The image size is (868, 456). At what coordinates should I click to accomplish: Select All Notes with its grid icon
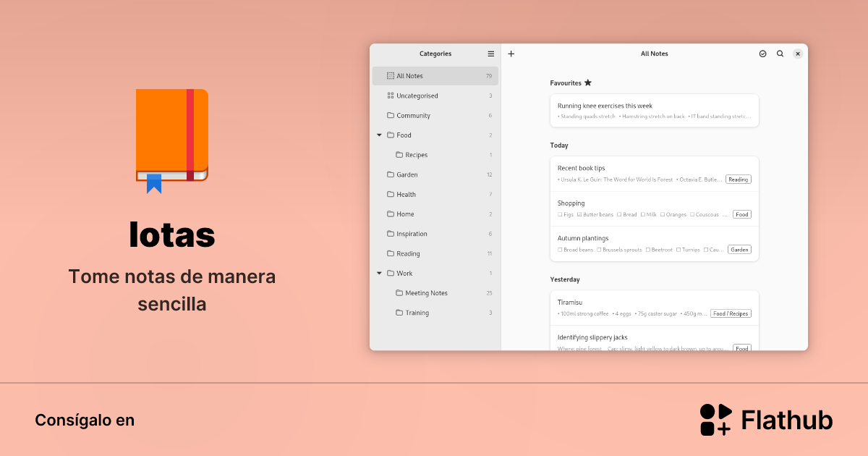pos(391,75)
